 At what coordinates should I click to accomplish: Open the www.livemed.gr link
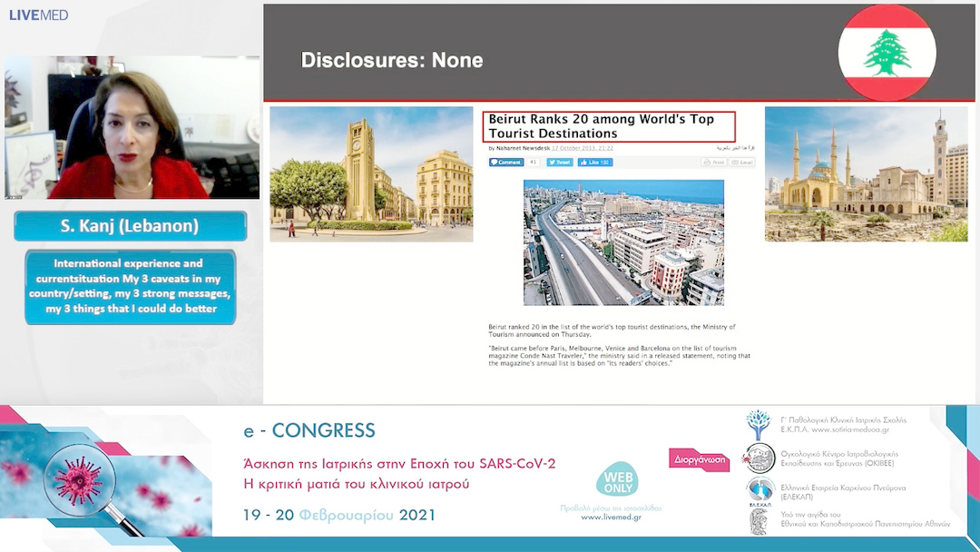611,517
